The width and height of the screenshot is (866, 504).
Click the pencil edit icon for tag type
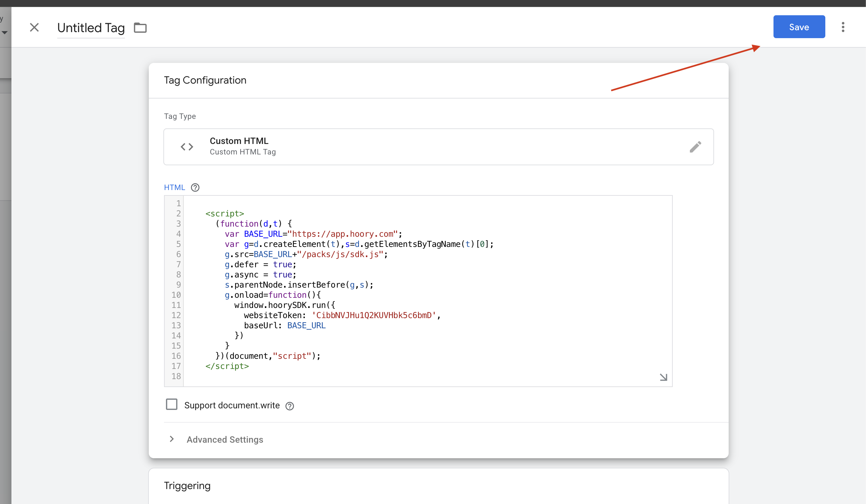[695, 147]
